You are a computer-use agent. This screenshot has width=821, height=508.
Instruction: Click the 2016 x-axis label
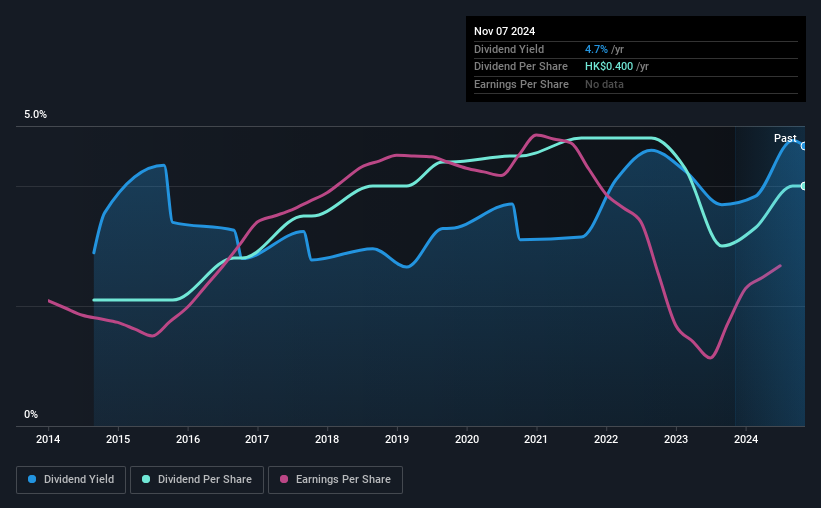[187, 439]
